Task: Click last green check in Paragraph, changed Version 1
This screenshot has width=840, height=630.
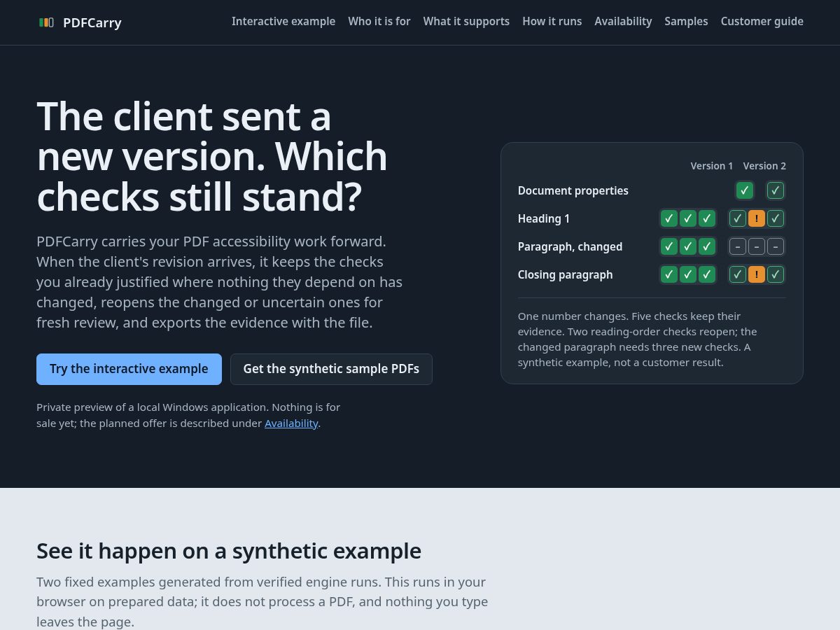Action: coord(707,246)
